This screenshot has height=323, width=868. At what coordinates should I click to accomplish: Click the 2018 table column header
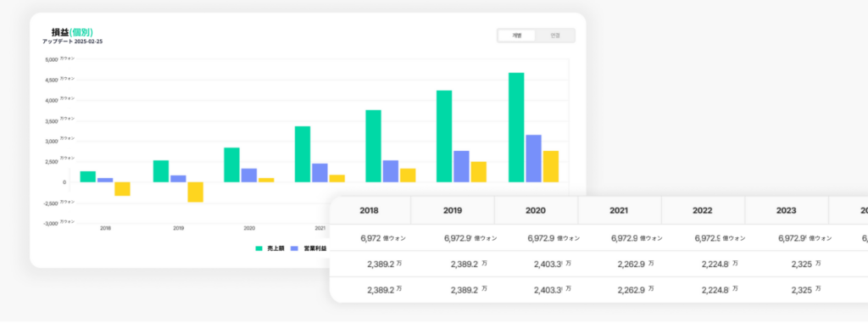pyautogui.click(x=370, y=210)
